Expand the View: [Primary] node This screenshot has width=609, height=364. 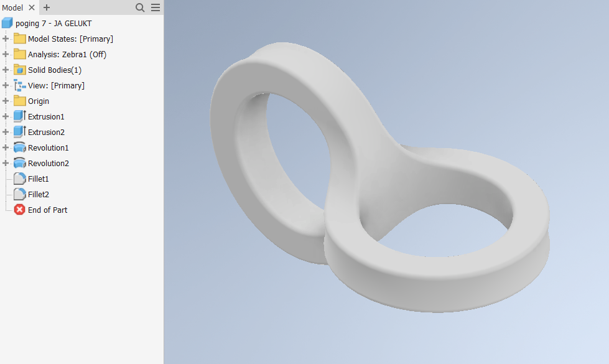[6, 85]
